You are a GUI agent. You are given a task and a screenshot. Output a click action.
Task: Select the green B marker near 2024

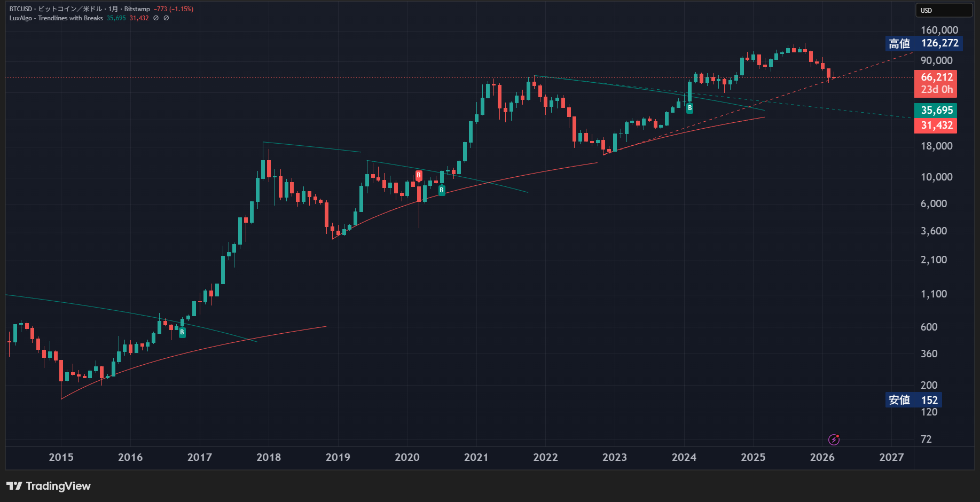(x=689, y=108)
